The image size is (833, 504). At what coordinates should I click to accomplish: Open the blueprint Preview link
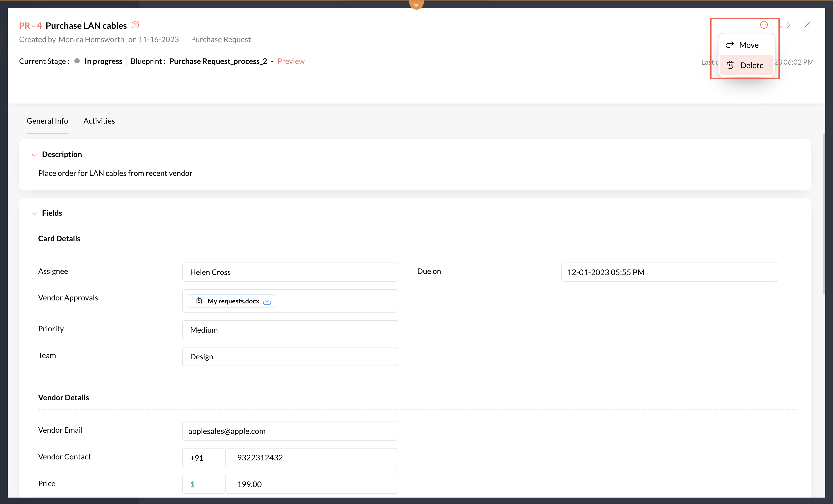(291, 61)
